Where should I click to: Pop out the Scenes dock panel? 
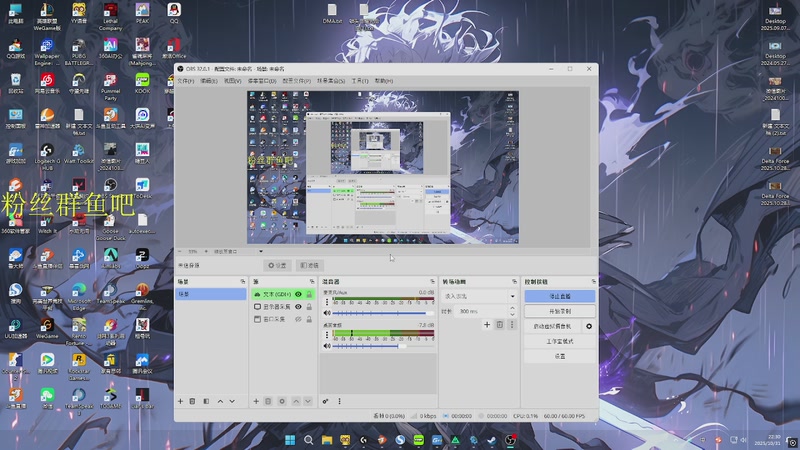click(x=243, y=282)
